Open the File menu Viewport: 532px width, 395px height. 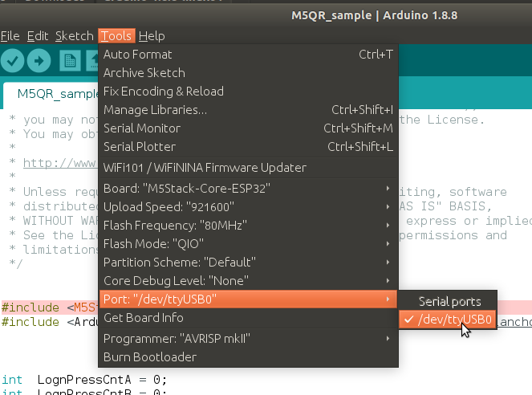(x=10, y=36)
